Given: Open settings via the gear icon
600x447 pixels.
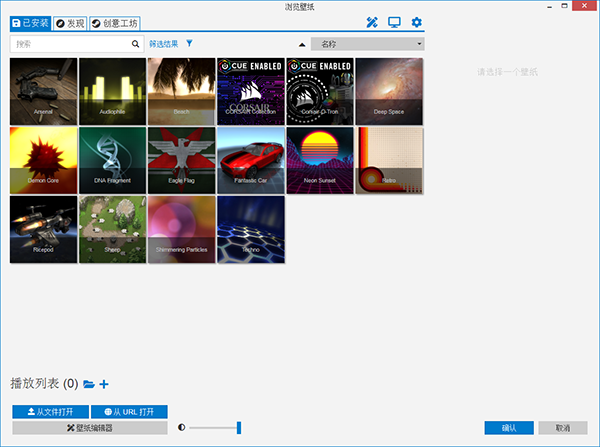Looking at the screenshot, I should (x=417, y=23).
